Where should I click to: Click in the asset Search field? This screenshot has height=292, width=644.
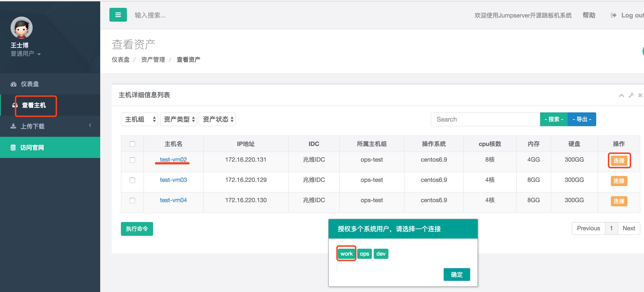point(485,119)
